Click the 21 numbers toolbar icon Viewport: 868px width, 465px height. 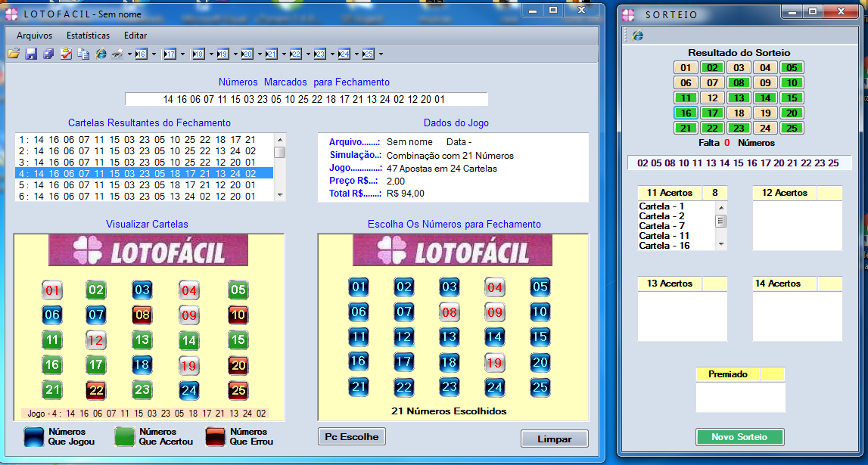point(271,54)
